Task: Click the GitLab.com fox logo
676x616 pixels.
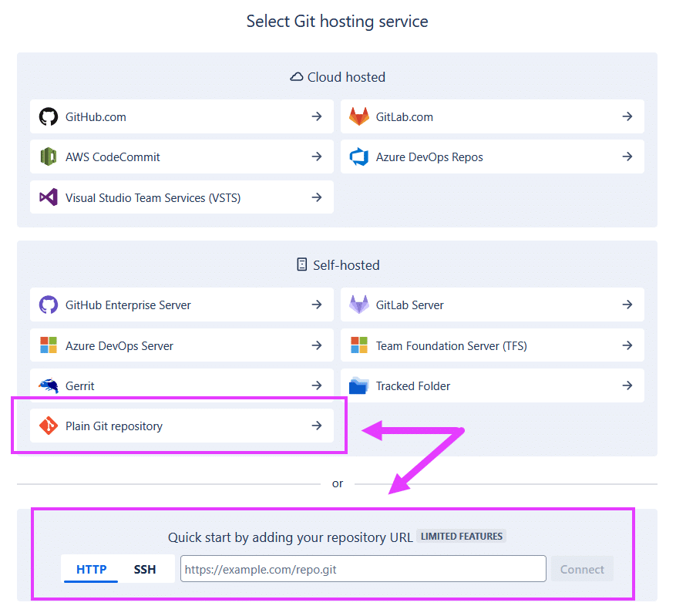Action: 359,117
